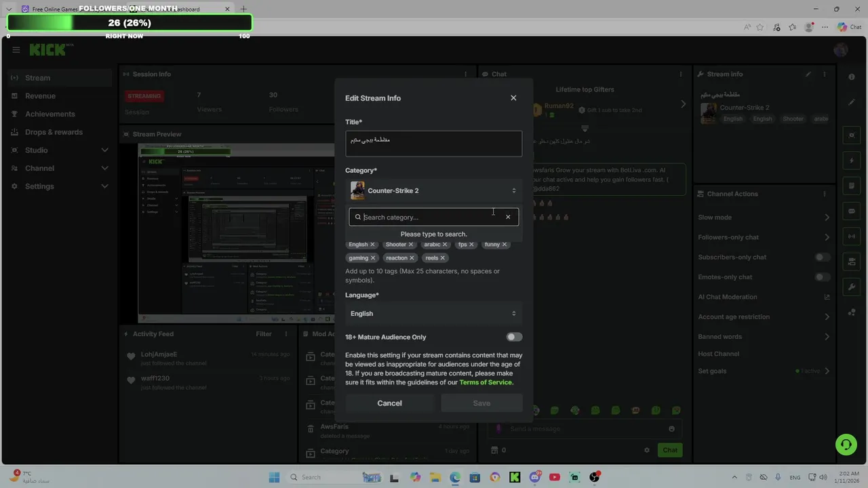Open the Stream sidebar item
This screenshot has height=488, width=868.
point(60,78)
